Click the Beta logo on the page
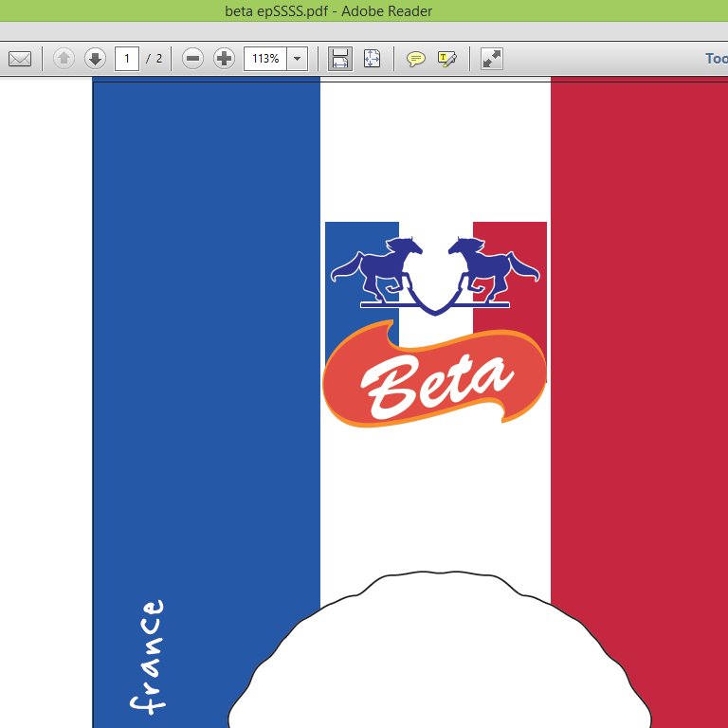 (434, 374)
